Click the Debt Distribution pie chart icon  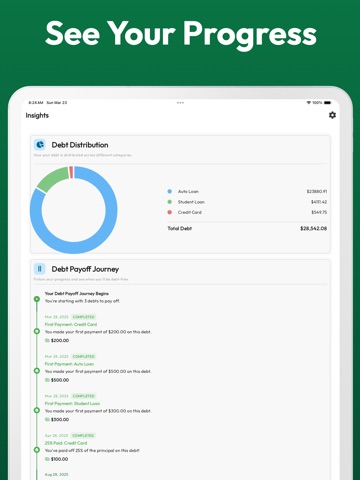40,145
